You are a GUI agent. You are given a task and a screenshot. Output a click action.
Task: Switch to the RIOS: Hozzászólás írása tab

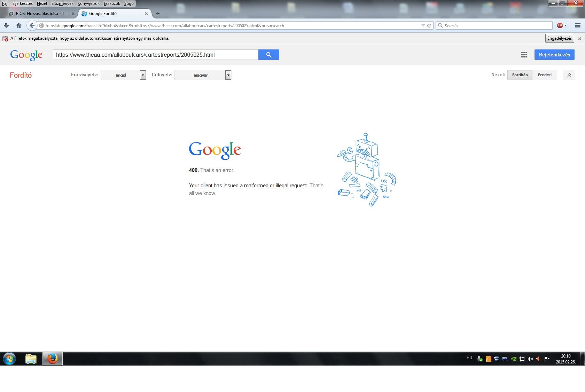click(x=41, y=14)
